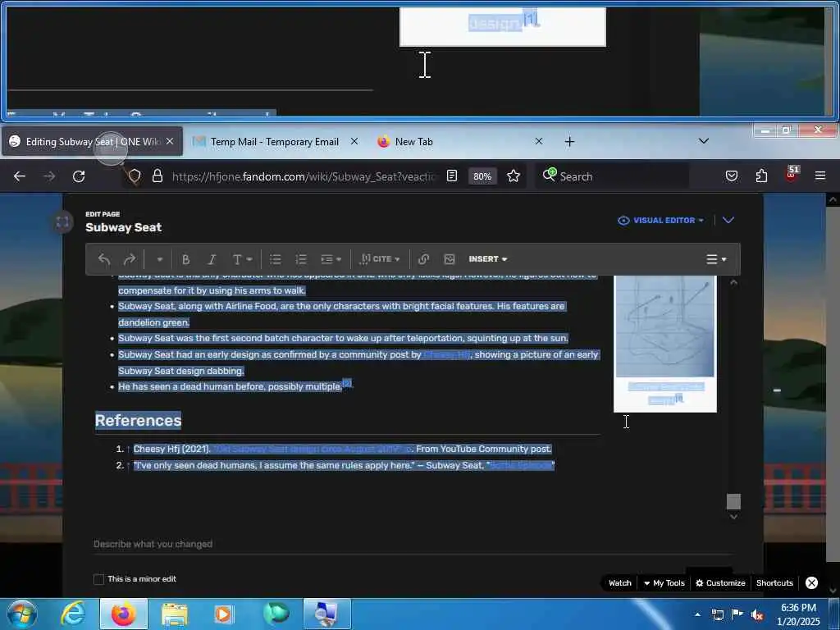The width and height of the screenshot is (840, 630).
Task: Close the Temp Mail tab
Action: pyautogui.click(x=354, y=141)
